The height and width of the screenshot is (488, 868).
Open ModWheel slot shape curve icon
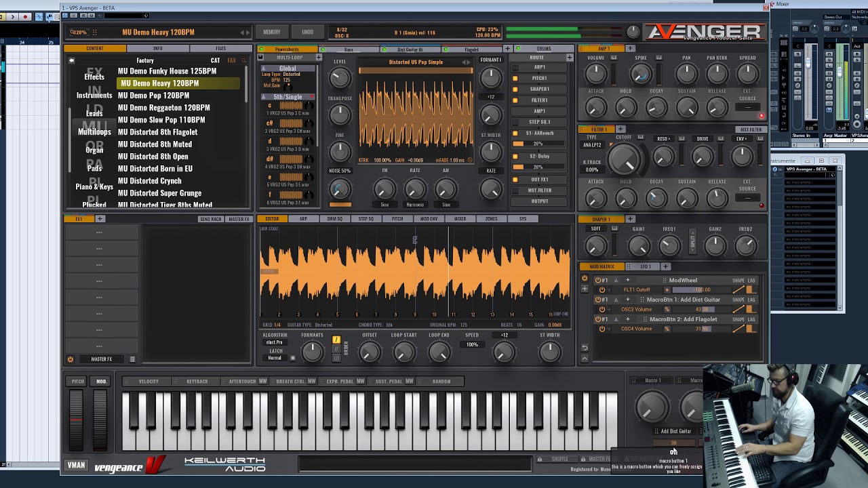tap(738, 290)
